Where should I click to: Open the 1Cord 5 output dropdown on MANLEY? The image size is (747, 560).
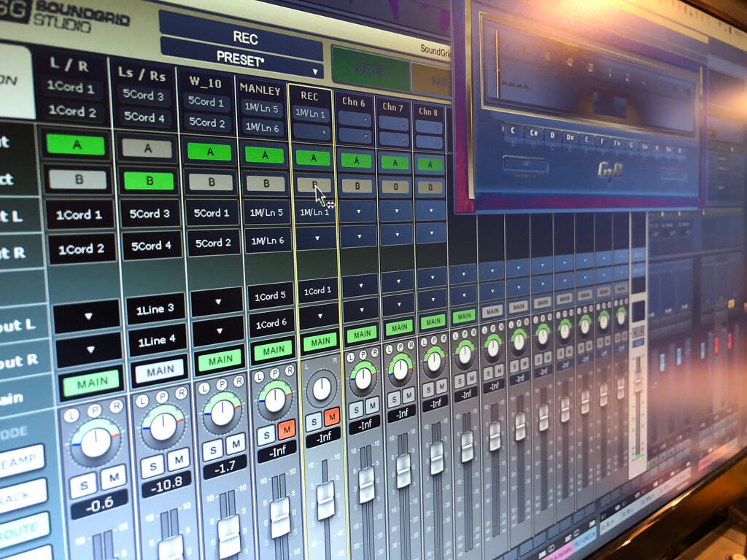(270, 296)
